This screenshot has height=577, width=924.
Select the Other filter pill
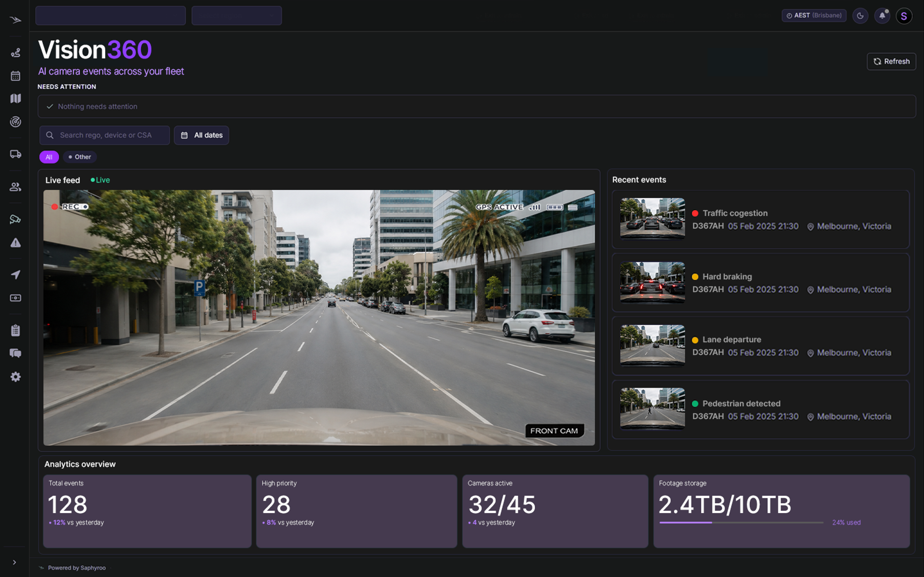coord(80,157)
